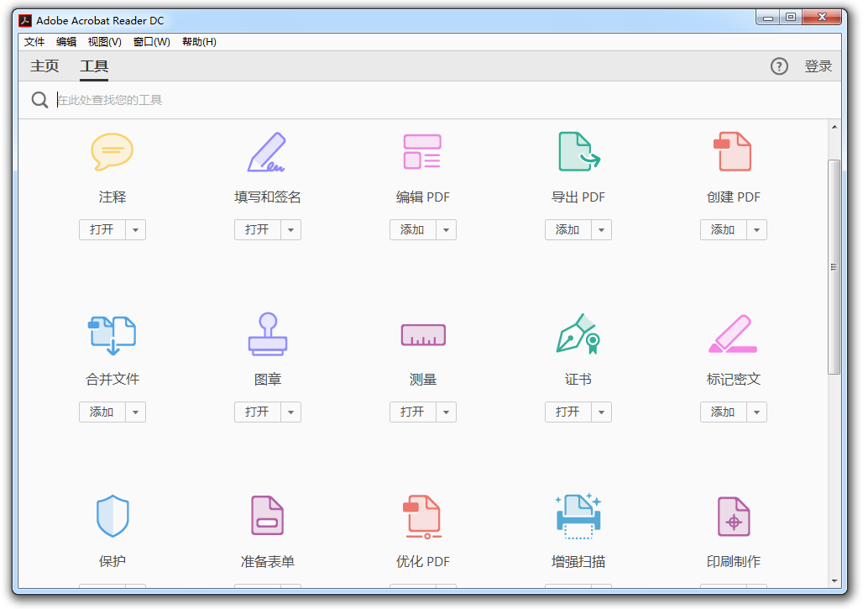Select the 保护 shield icon

[112, 516]
